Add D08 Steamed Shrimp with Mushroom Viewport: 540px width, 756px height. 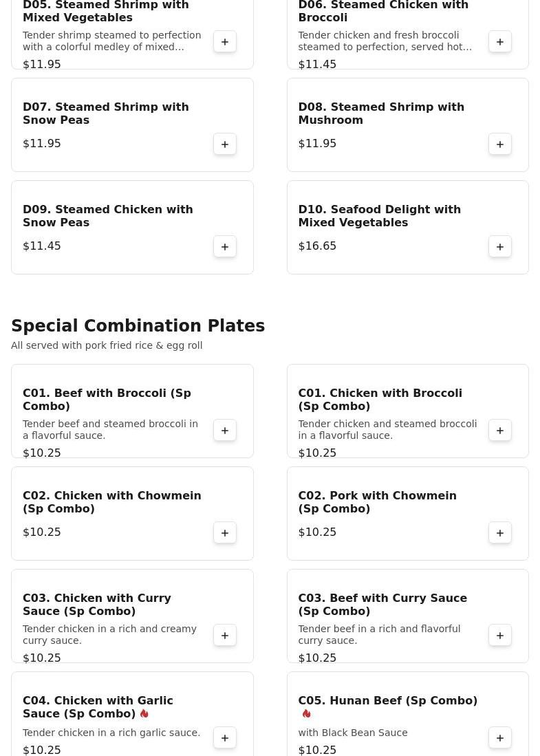(x=500, y=144)
